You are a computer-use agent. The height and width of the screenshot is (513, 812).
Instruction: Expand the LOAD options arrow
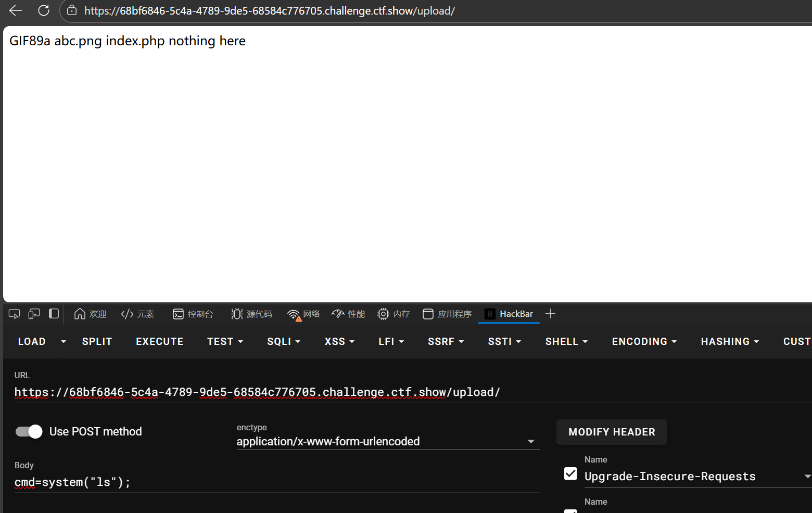tap(64, 341)
